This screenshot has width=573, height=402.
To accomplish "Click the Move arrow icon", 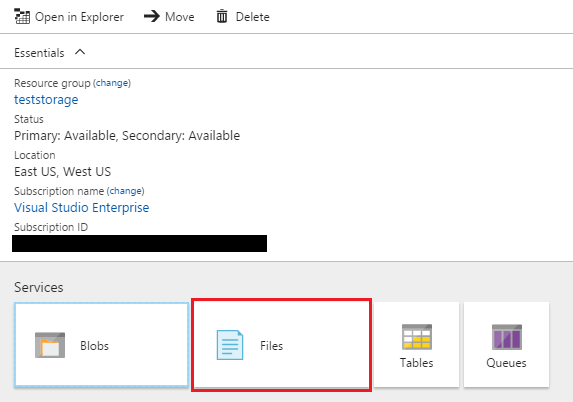I will (152, 16).
